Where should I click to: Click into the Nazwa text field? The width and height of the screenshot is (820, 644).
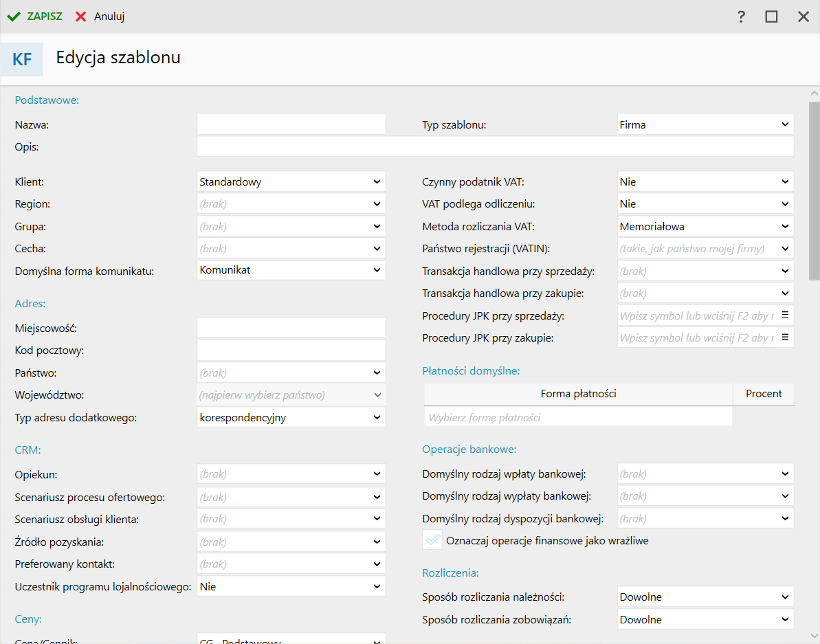[x=291, y=124]
